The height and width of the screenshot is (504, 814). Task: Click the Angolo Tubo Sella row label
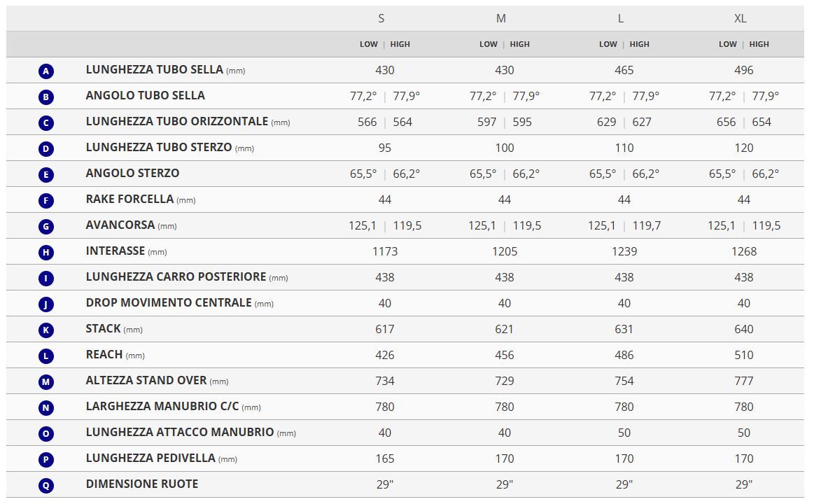tap(145, 96)
